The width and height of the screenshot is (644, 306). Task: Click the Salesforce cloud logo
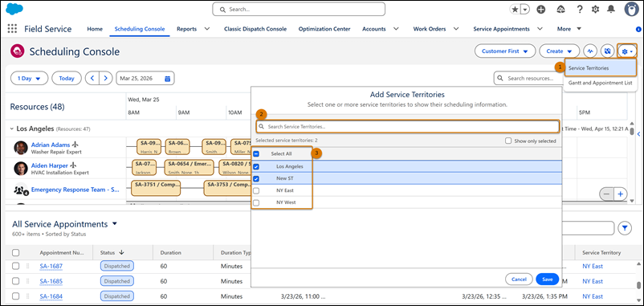[x=14, y=9]
